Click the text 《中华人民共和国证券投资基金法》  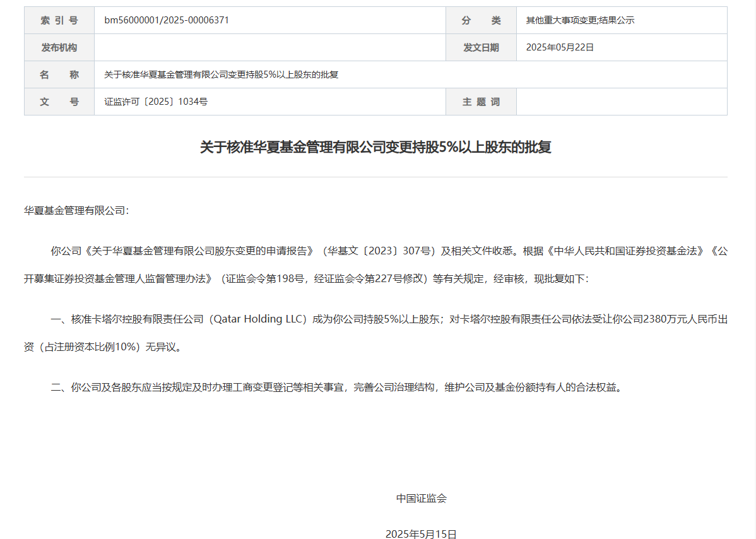(x=625, y=251)
